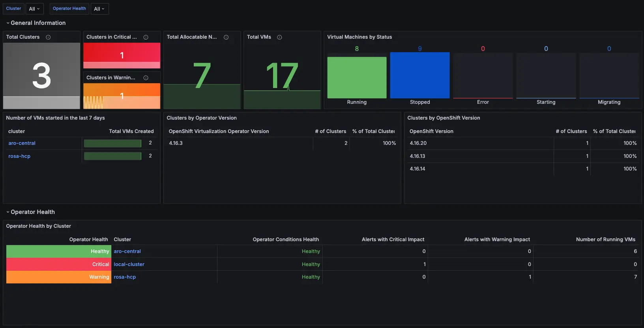Click the blue Stopped VMs bar

click(x=420, y=75)
